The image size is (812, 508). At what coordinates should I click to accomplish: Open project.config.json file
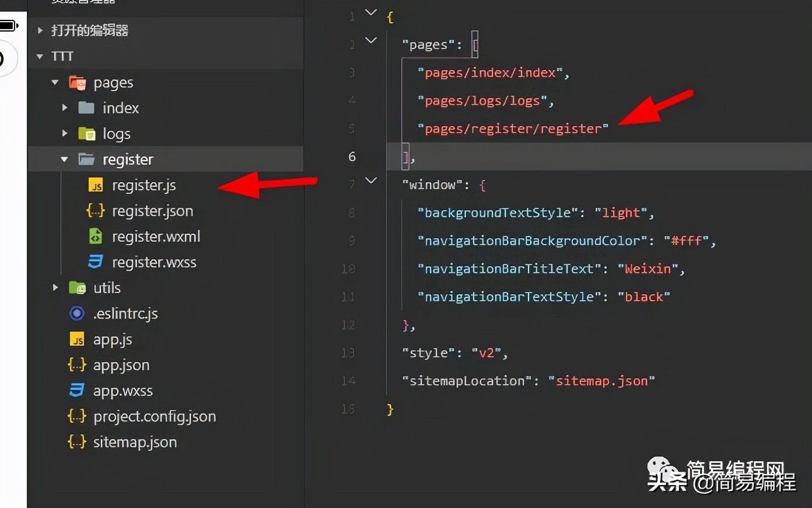(155, 416)
